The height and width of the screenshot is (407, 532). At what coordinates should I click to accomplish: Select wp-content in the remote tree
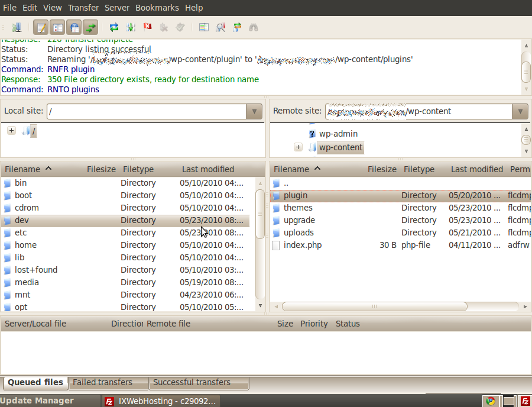340,147
